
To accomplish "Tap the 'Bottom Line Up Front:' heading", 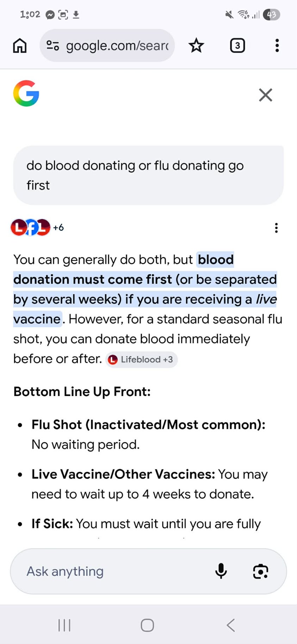I will point(82,391).
